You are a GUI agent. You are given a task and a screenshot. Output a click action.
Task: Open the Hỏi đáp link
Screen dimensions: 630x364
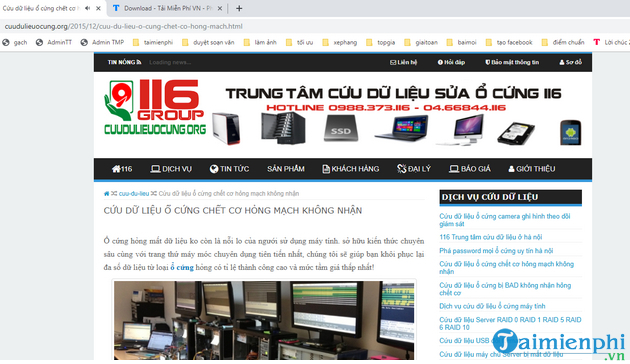coord(451,62)
